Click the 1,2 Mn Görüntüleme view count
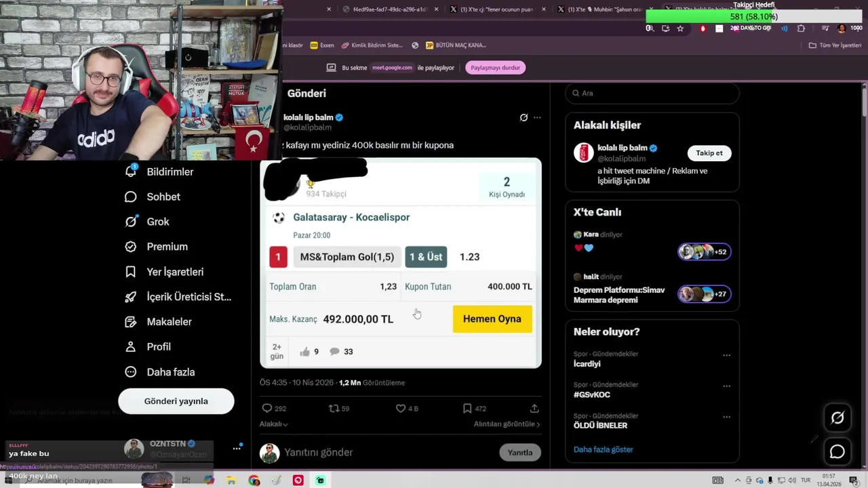The width and height of the screenshot is (868, 488). (372, 383)
